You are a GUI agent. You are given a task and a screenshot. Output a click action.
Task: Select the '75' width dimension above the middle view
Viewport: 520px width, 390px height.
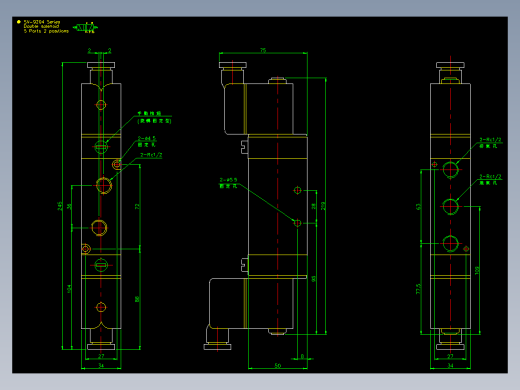point(263,50)
